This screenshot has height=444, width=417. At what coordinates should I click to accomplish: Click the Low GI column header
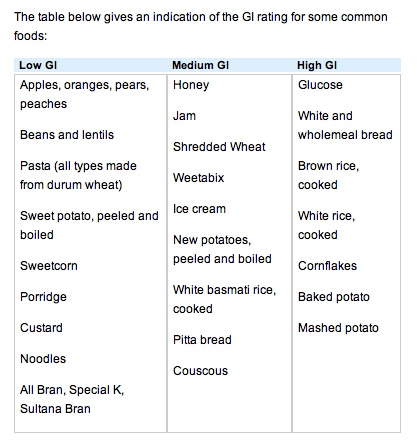38,65
